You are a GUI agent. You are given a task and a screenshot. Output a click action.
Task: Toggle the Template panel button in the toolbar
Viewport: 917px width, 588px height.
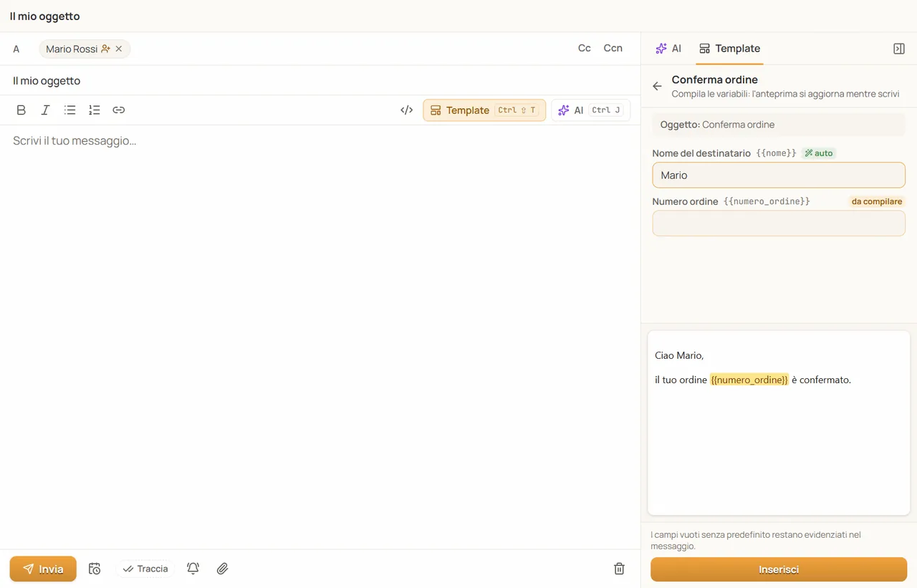[x=484, y=110]
